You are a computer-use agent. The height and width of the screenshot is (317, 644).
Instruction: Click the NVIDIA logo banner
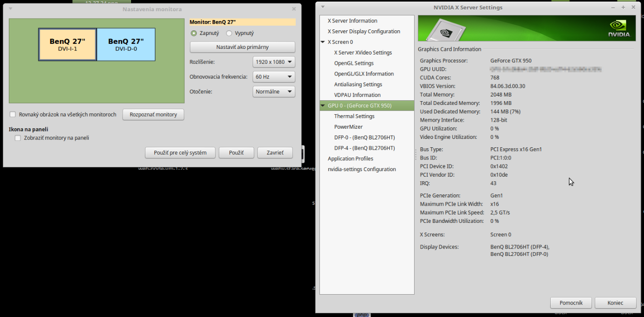click(526, 28)
